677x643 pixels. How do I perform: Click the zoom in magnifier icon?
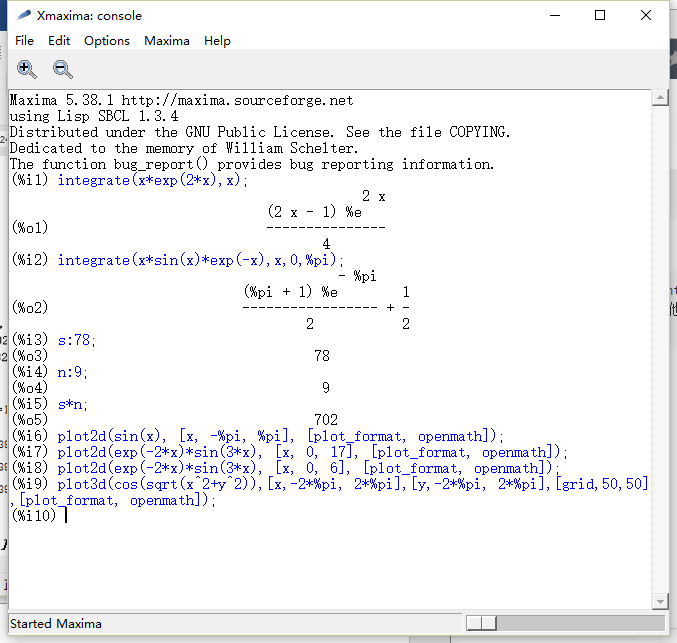coord(27,69)
